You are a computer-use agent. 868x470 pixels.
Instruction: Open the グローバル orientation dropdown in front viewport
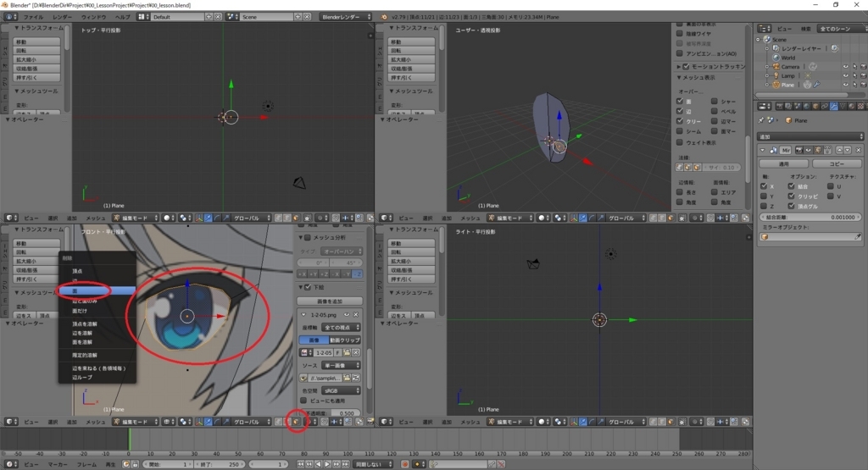click(251, 422)
